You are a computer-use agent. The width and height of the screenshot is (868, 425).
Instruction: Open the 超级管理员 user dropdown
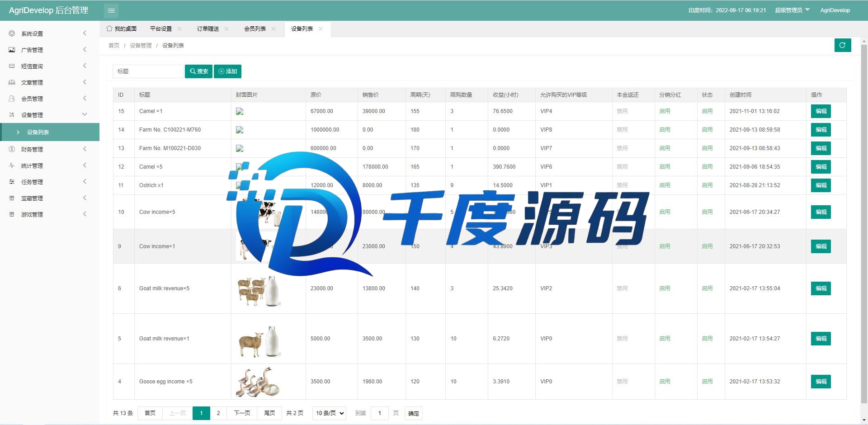[793, 10]
